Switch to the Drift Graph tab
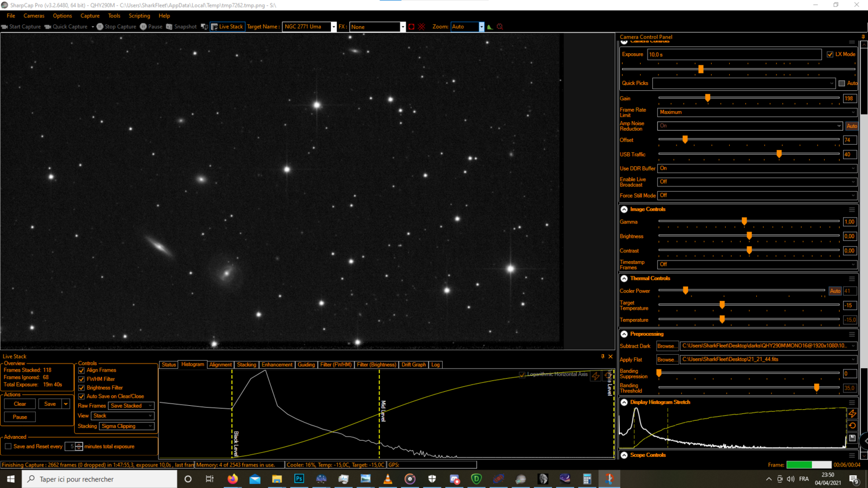 413,364
